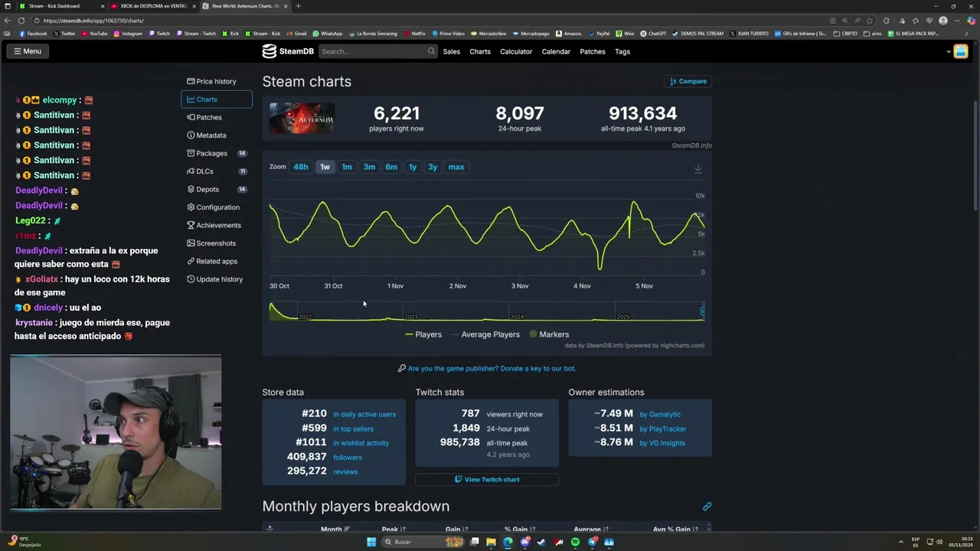The width and height of the screenshot is (980, 551).
Task: Set chart zoom to 6m
Action: (x=391, y=167)
